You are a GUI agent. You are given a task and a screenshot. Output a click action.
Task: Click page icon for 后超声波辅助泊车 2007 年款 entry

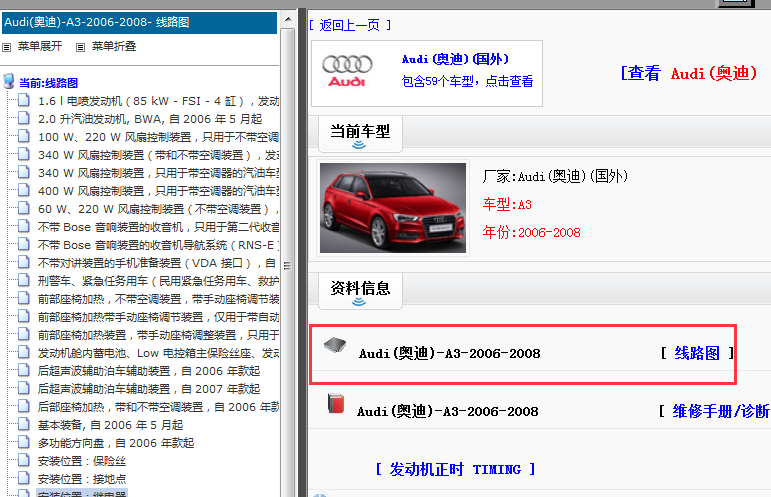point(24,388)
